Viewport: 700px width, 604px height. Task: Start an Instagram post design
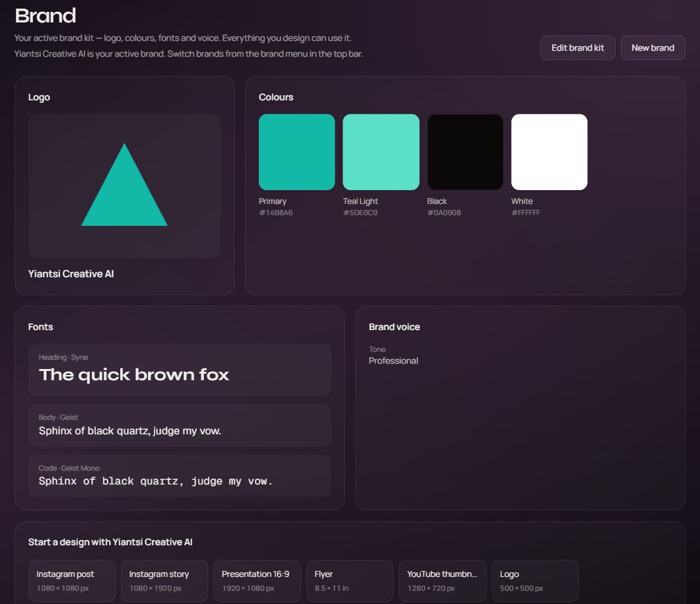pyautogui.click(x=72, y=581)
